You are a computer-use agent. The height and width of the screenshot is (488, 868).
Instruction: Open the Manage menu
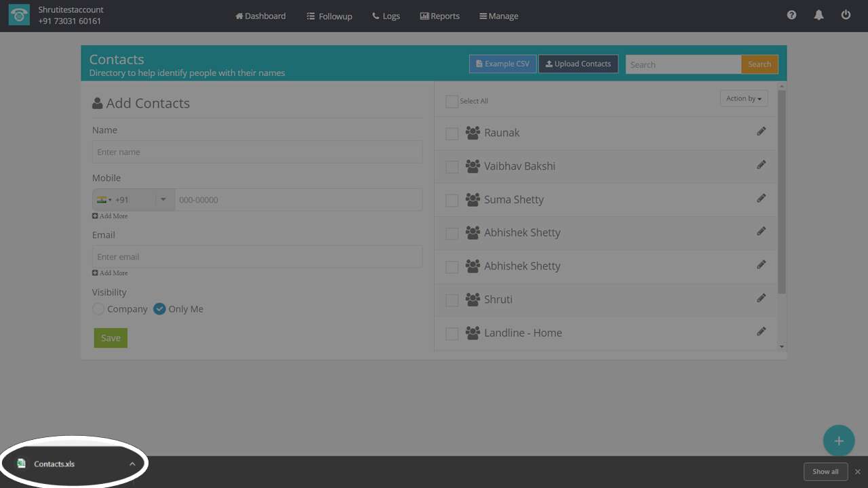point(498,16)
